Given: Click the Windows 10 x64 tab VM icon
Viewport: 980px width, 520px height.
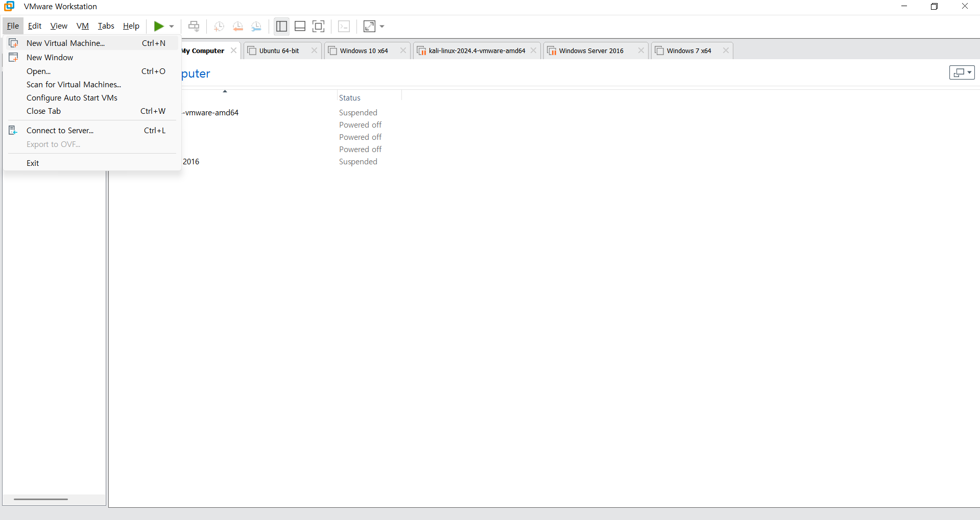Looking at the screenshot, I should click(332, 51).
